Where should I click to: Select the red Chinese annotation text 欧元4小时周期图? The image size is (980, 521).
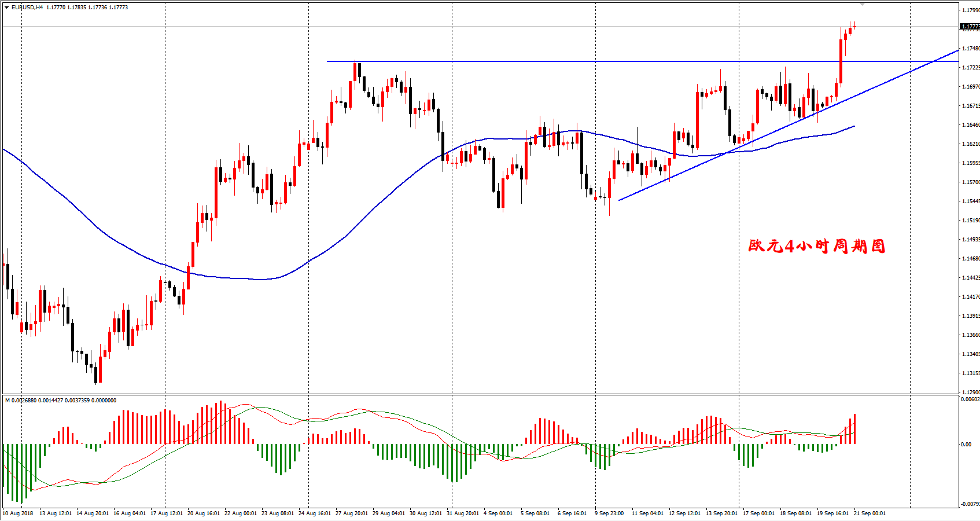point(816,246)
